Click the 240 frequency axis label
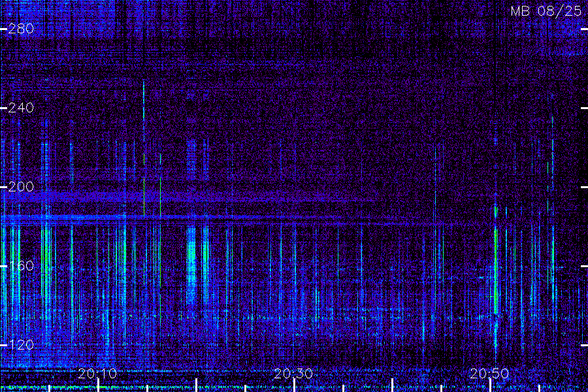Screen dimensions: 588x392 coord(21,108)
